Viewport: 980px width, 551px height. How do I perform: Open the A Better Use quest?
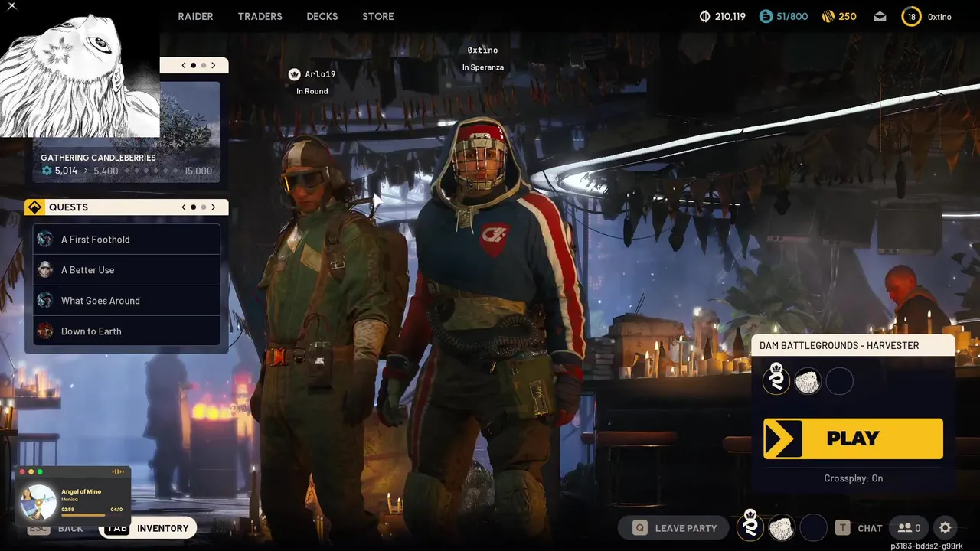tap(126, 270)
